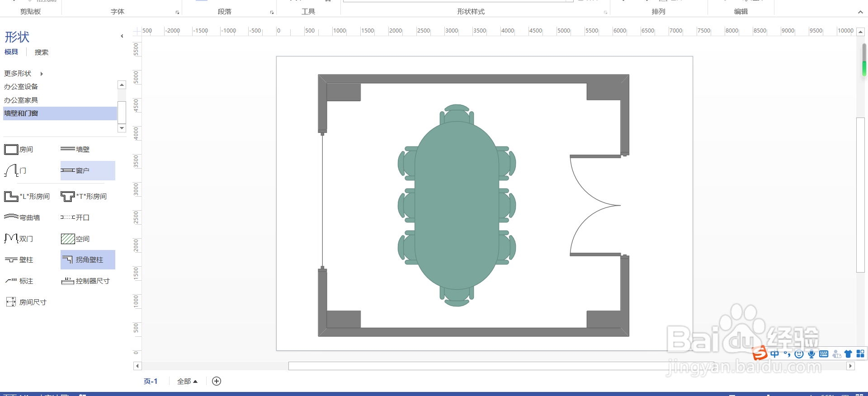Pick the 门 door shape

(15, 170)
